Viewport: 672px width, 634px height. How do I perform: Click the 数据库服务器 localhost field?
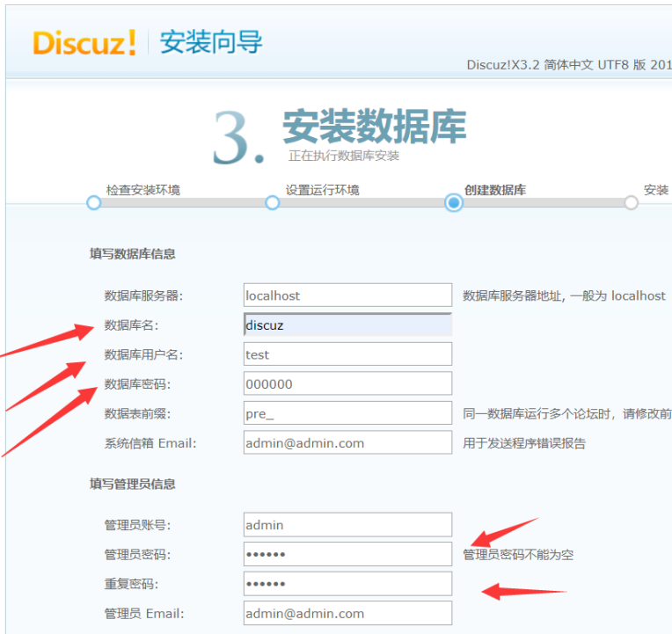point(347,295)
